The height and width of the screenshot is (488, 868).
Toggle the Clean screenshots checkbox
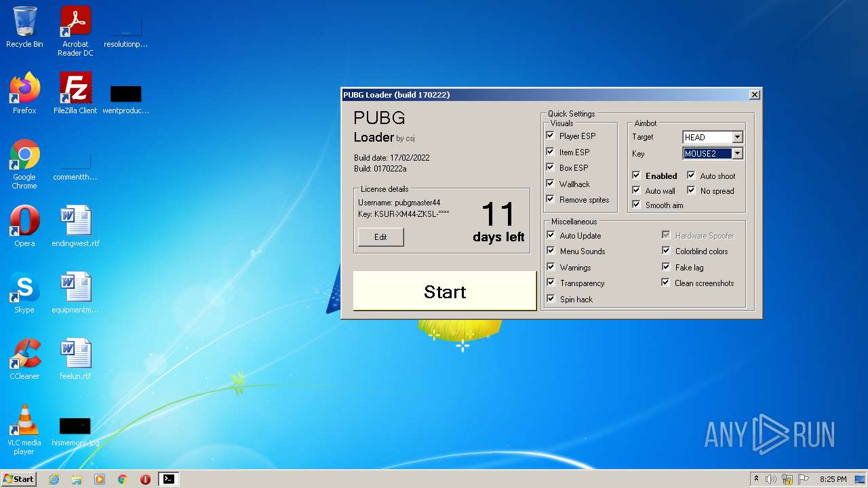666,283
